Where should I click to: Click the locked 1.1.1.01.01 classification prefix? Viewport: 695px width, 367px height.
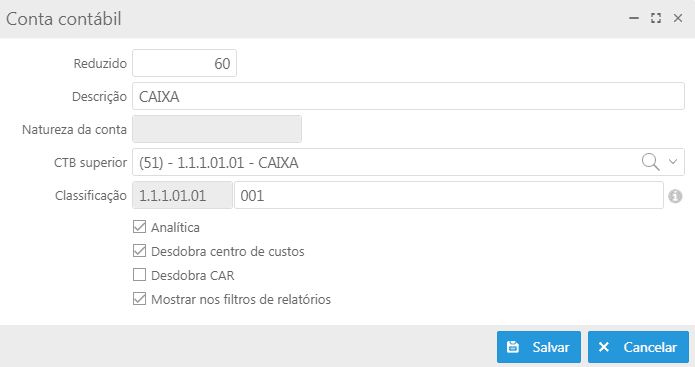coord(182,195)
